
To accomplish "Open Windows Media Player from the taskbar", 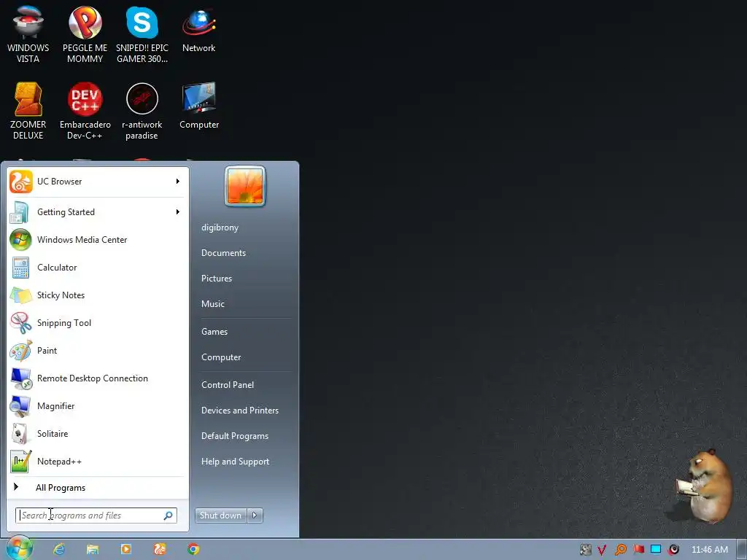I will point(126,549).
